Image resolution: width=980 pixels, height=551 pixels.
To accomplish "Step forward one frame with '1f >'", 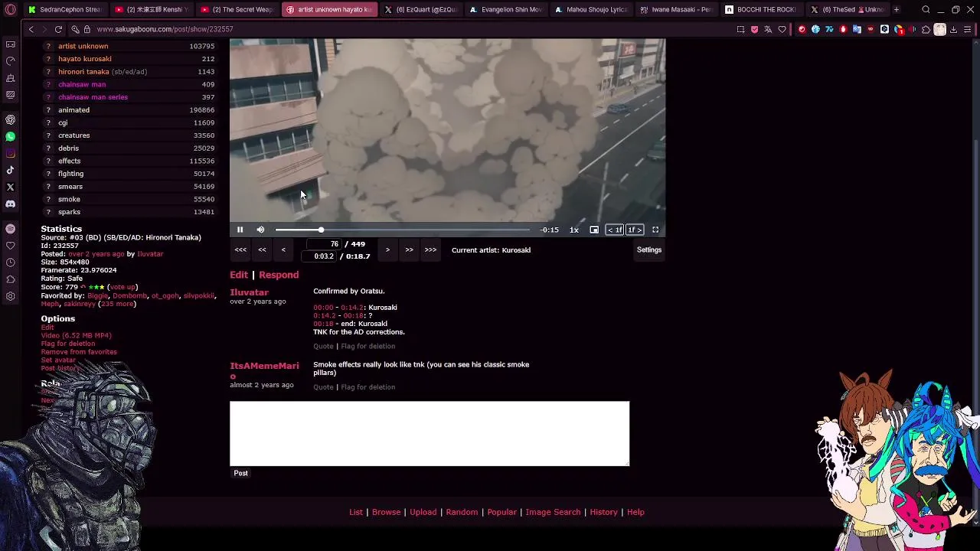I will (635, 230).
